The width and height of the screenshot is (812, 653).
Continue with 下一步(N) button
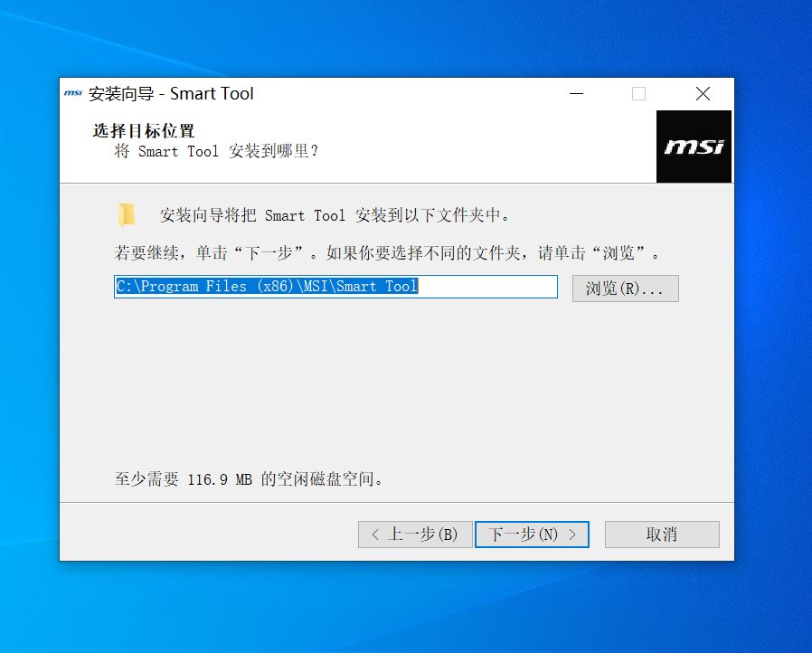pos(532,535)
